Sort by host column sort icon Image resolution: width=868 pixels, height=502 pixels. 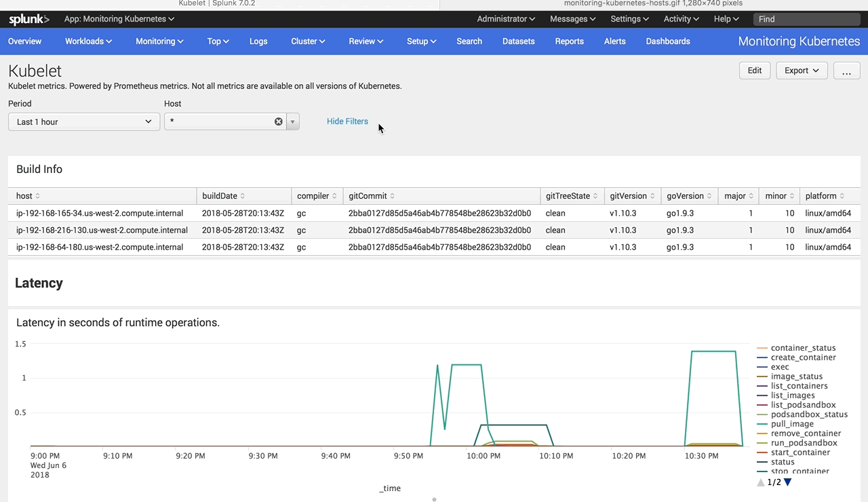(x=37, y=196)
